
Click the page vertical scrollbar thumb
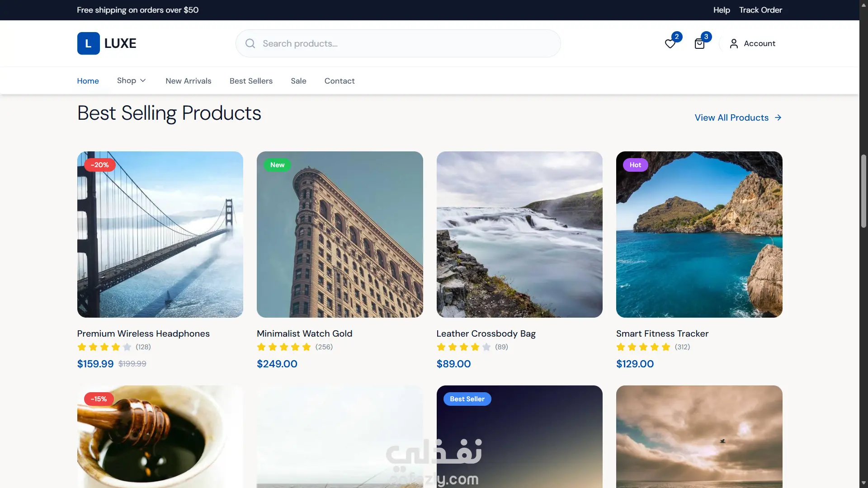click(x=863, y=191)
